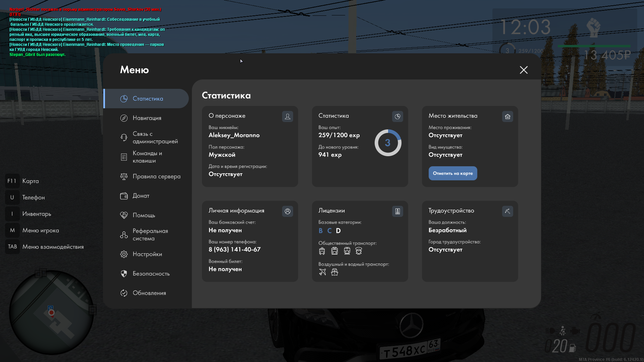Click the house icon in Место жительства card

click(x=507, y=116)
